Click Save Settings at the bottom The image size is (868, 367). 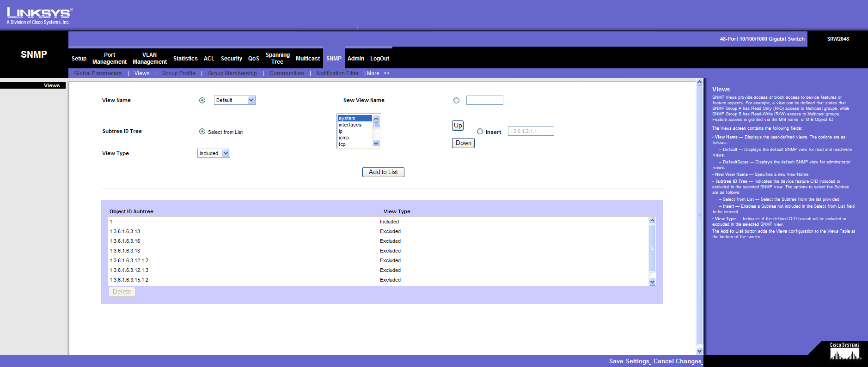[x=629, y=361]
